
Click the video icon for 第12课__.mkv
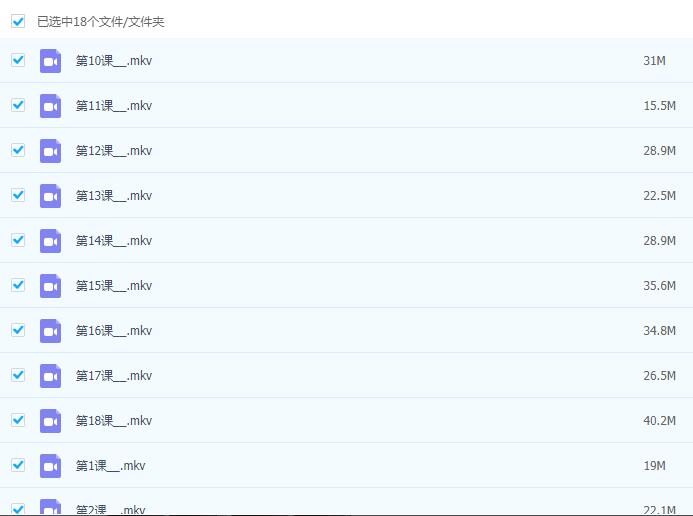point(50,151)
